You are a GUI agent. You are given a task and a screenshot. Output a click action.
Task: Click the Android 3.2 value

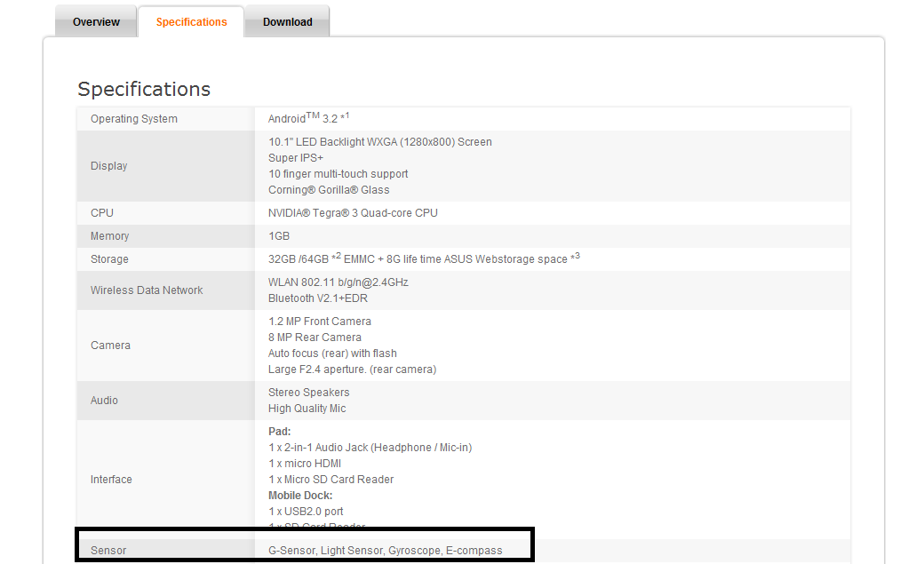(308, 118)
